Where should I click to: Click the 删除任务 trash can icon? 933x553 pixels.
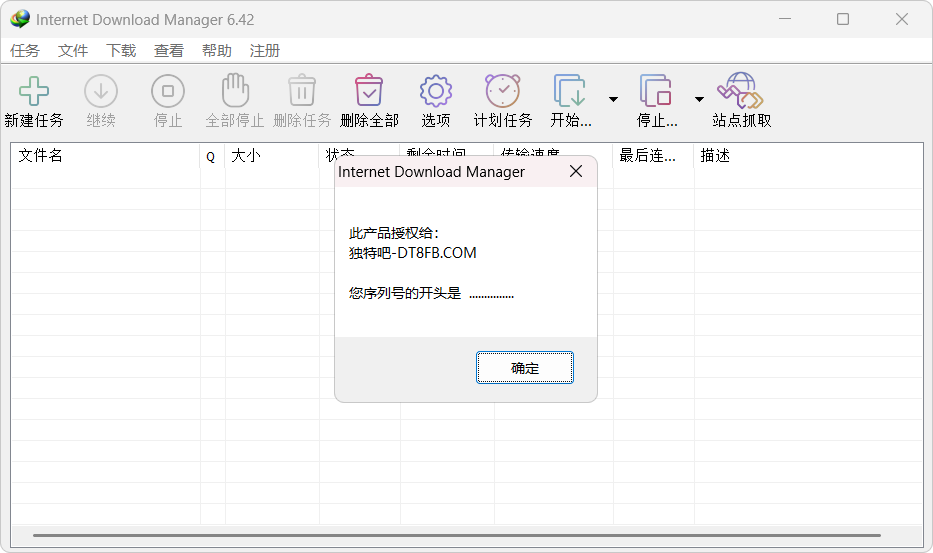coord(302,90)
